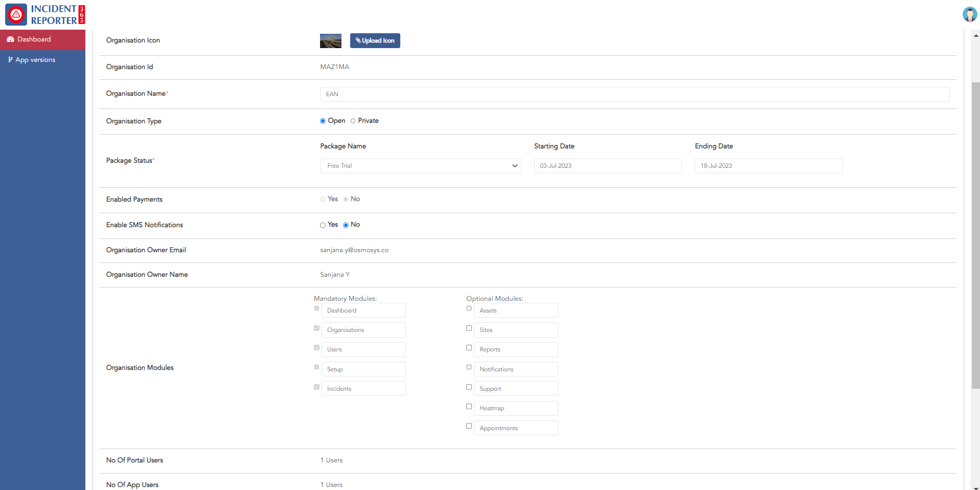The image size is (980, 490).
Task: Click the Dashboard gauge icon in sidebar
Action: [x=10, y=39]
